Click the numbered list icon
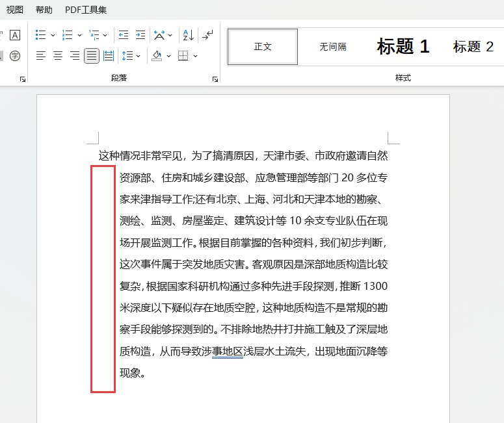The height and width of the screenshot is (423, 504). 68,35
